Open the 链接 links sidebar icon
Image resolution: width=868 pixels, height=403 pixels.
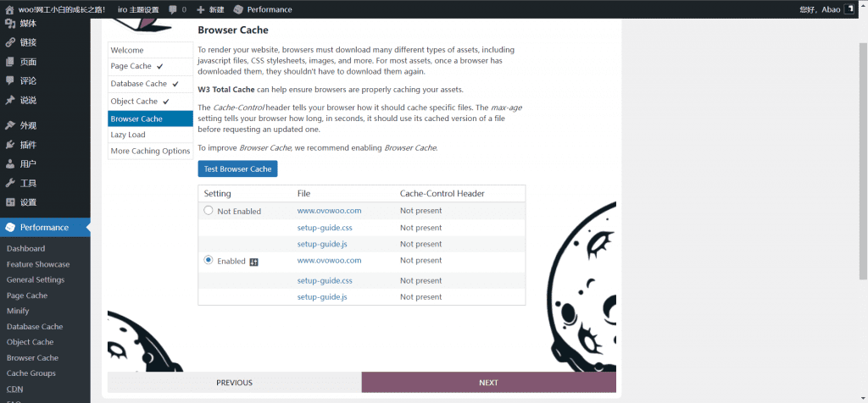pyautogui.click(x=10, y=42)
